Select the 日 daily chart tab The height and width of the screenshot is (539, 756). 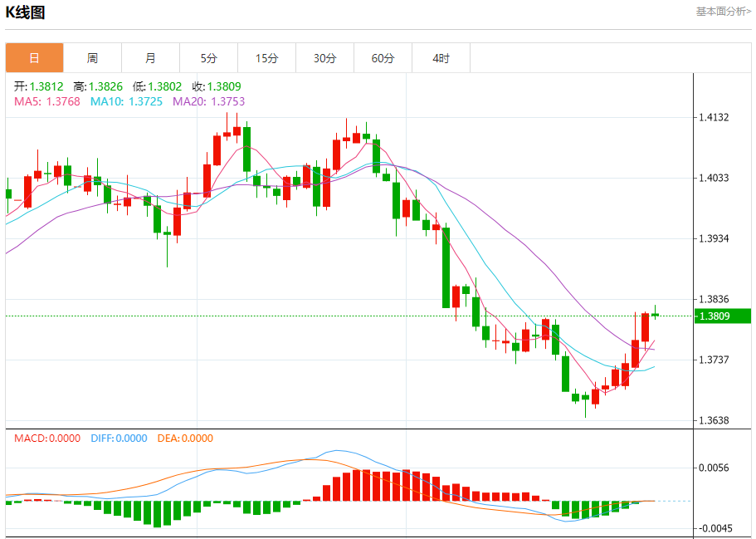[x=34, y=58]
